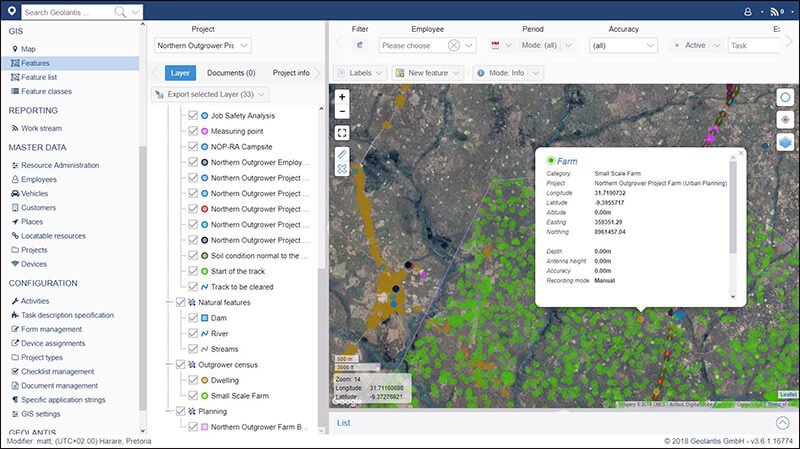Open the Project selection dropdown

point(203,45)
